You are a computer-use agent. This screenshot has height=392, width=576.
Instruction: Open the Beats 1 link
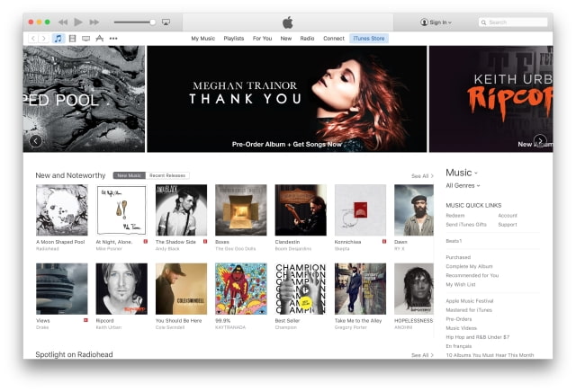(454, 241)
